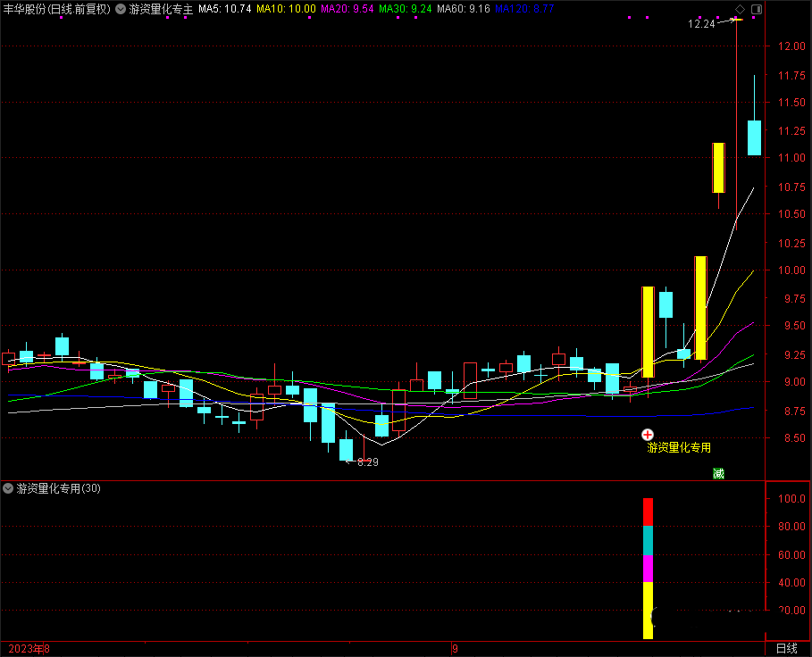Click the diamond icon at top right
Screen dimensions: 812x657
click(740, 9)
